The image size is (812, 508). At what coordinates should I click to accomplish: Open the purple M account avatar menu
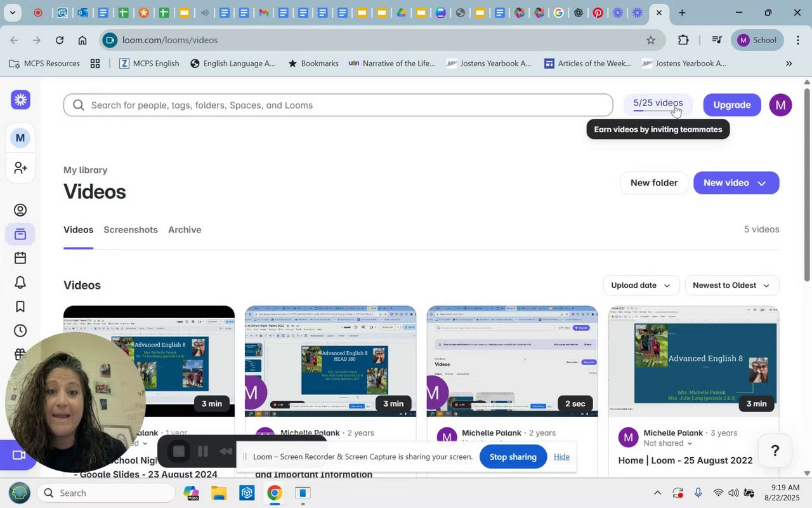click(780, 105)
